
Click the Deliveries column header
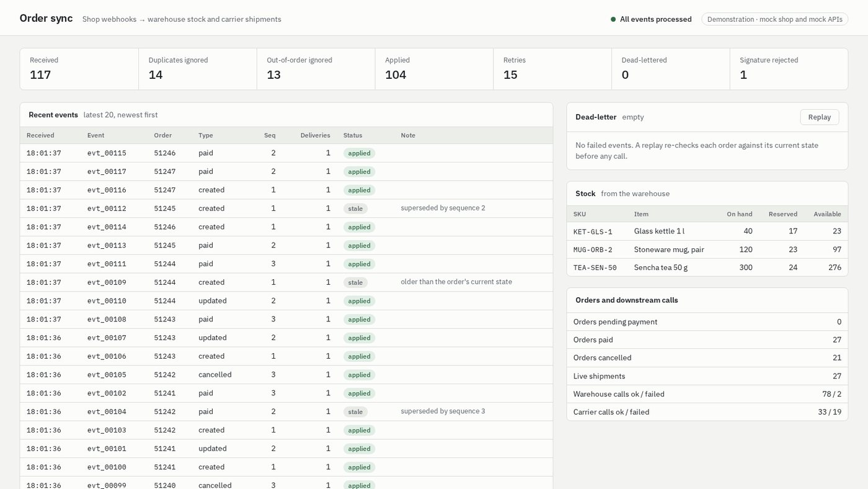point(315,135)
